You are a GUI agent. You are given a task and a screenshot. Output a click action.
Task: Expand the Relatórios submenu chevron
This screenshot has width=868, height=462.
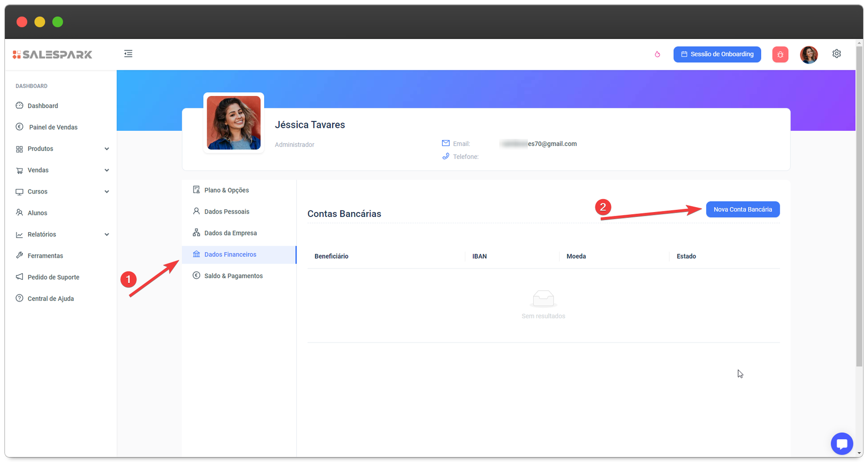107,234
